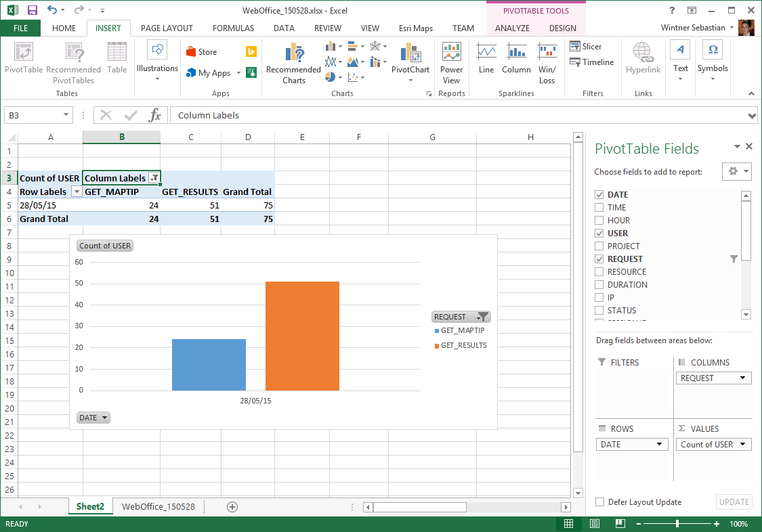
Task: Open Recommended Charts
Action: 293,62
